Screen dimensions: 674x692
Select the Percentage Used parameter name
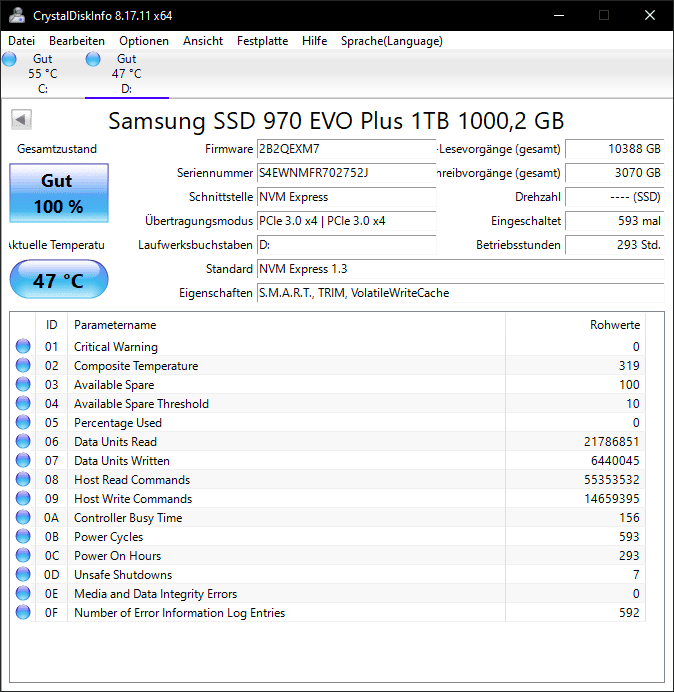[x=118, y=423]
